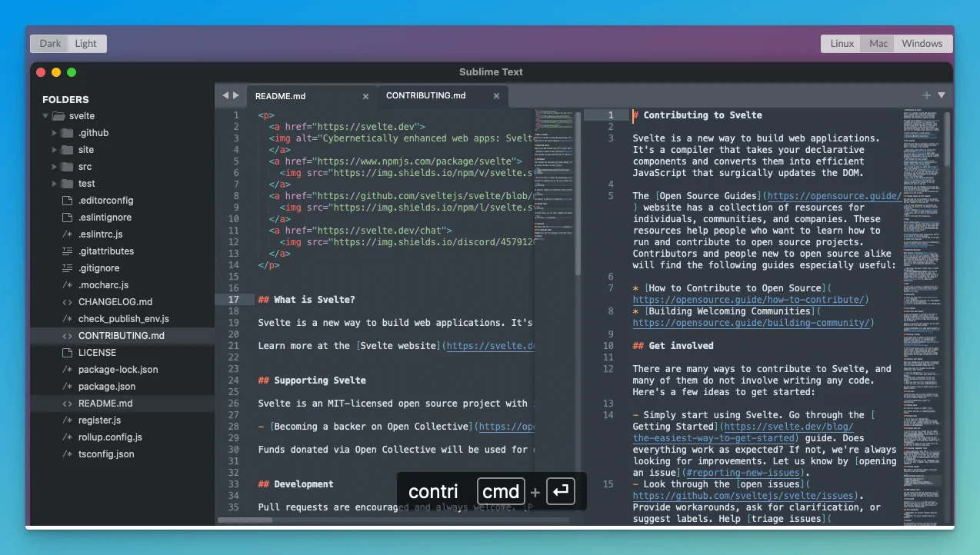This screenshot has height=555, width=980.
Task: Click the README.md markup icon in sidebar
Action: tap(67, 404)
